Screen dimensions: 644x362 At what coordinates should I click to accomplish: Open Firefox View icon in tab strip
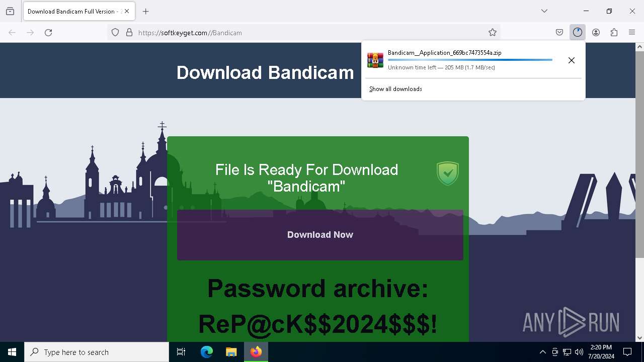(x=10, y=11)
